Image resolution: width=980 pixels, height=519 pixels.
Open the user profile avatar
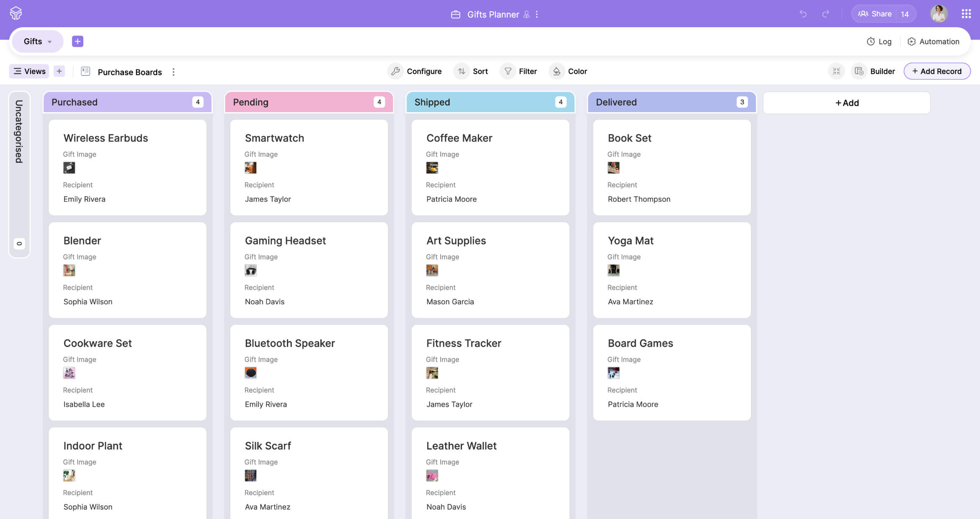[x=939, y=14]
